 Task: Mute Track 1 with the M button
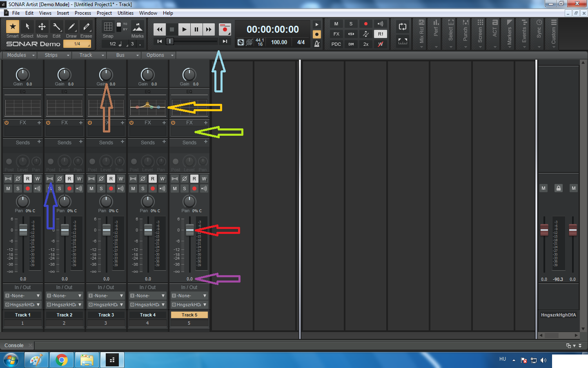(8, 188)
